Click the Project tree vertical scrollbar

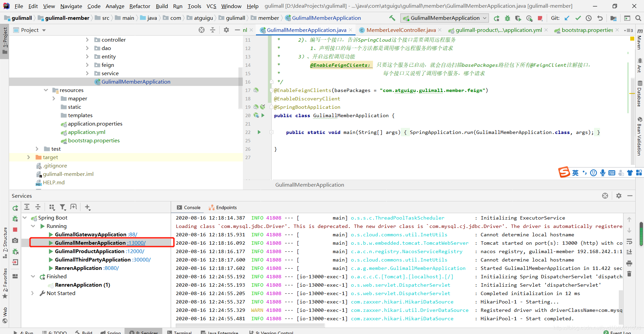coord(240,88)
